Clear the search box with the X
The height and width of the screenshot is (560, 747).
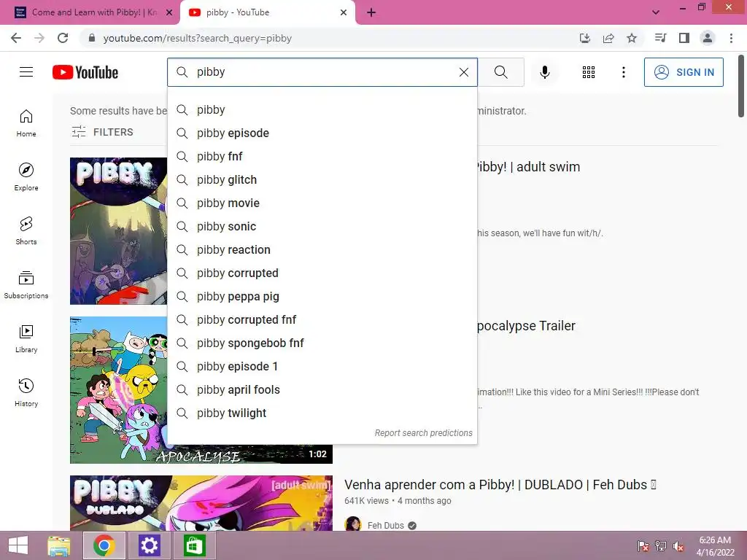pos(463,72)
